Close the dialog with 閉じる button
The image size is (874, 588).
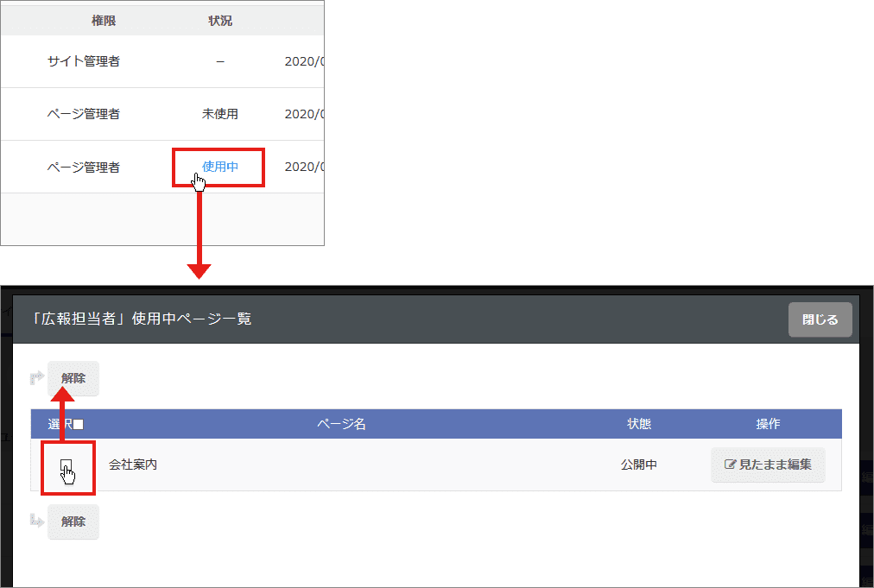[820, 319]
